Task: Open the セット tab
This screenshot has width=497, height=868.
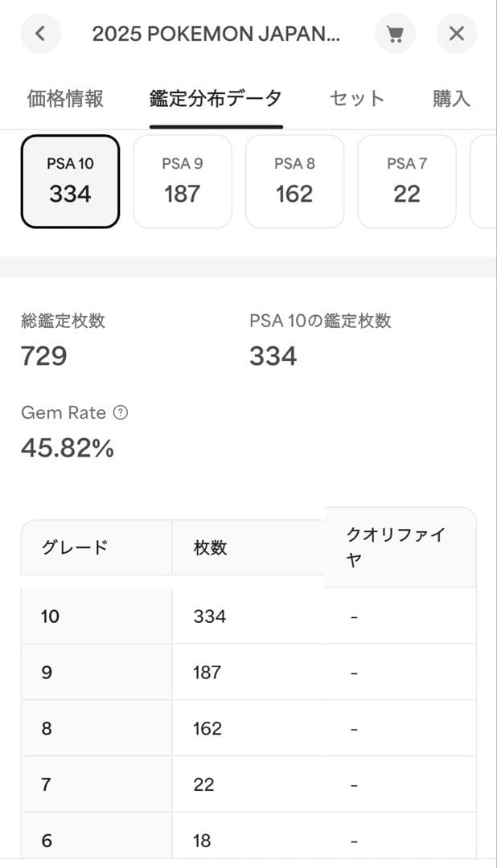Action: coord(356,98)
